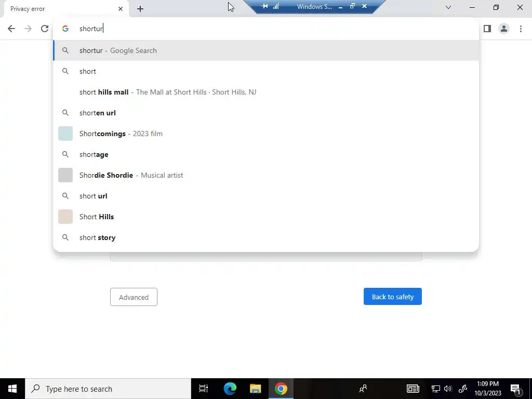This screenshot has height=399, width=532.
Task: Click the Advanced button
Action: (134, 297)
